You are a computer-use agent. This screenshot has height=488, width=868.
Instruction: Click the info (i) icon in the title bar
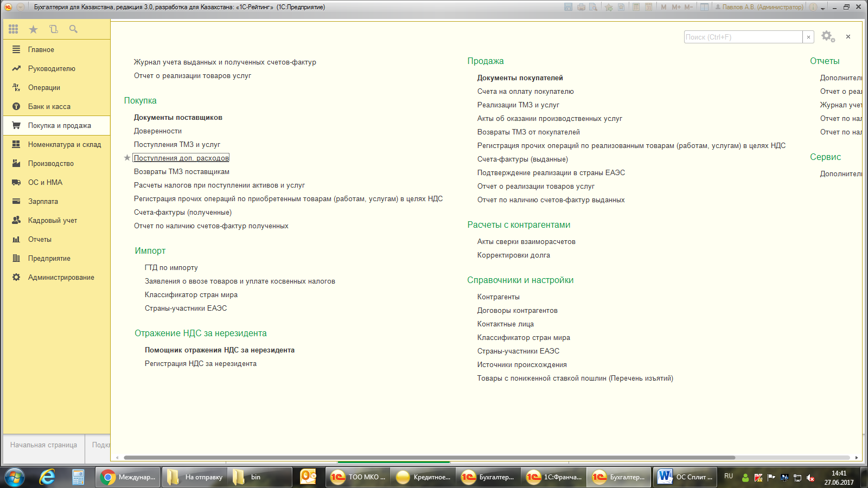coord(813,7)
